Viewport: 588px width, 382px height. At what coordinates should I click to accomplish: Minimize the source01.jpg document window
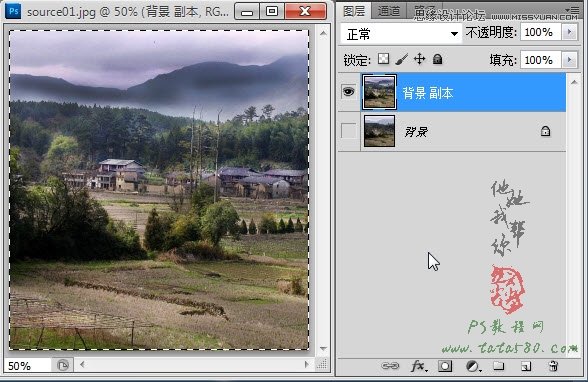(247, 12)
